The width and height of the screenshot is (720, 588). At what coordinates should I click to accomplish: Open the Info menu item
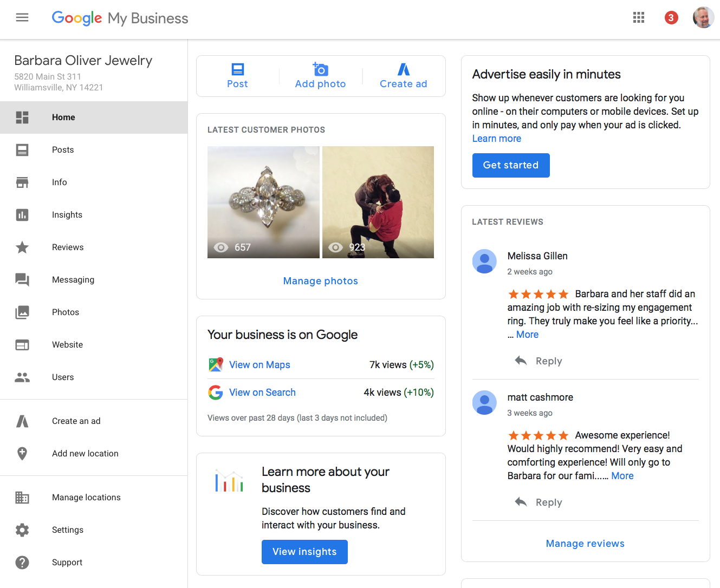coord(94,182)
